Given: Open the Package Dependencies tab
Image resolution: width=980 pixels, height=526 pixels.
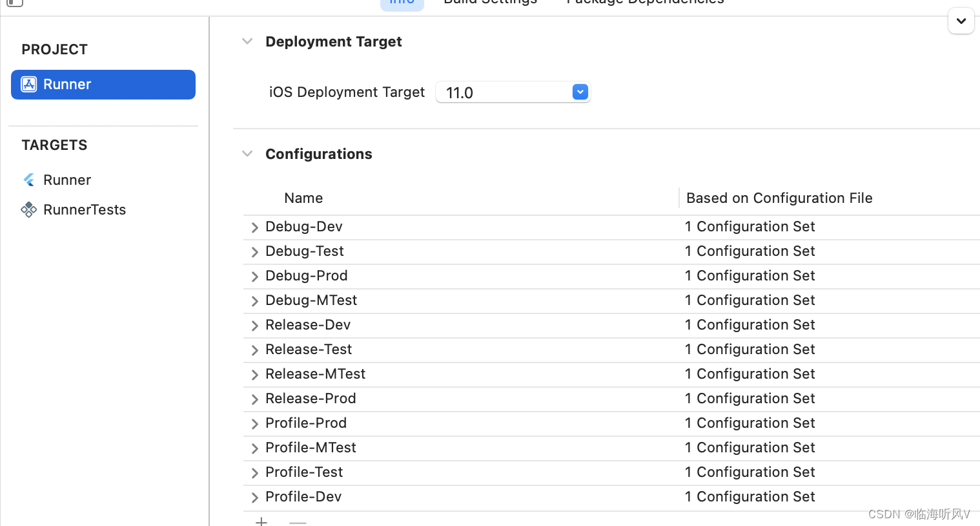Looking at the screenshot, I should 645,3.
